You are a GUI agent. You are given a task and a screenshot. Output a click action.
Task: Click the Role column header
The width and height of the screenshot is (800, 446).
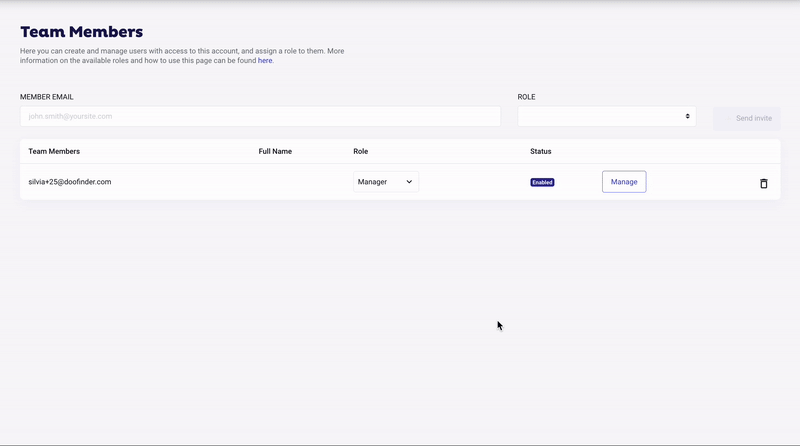[x=360, y=151]
